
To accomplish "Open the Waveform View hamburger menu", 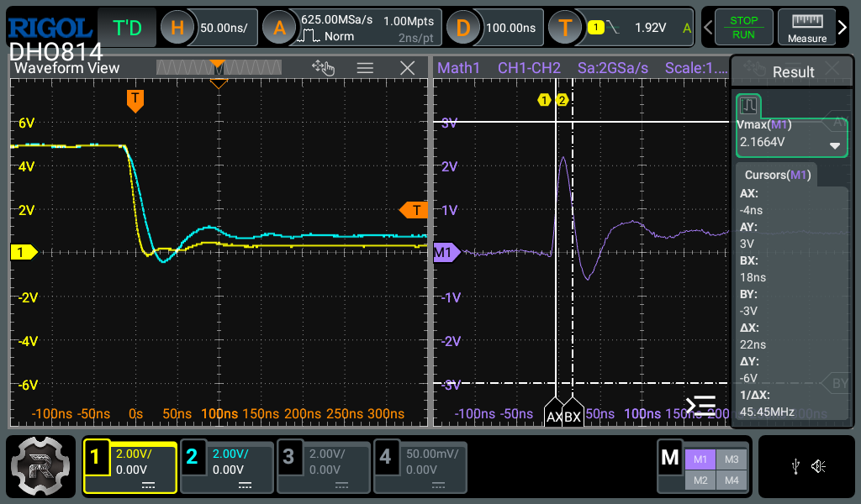I will tap(365, 68).
